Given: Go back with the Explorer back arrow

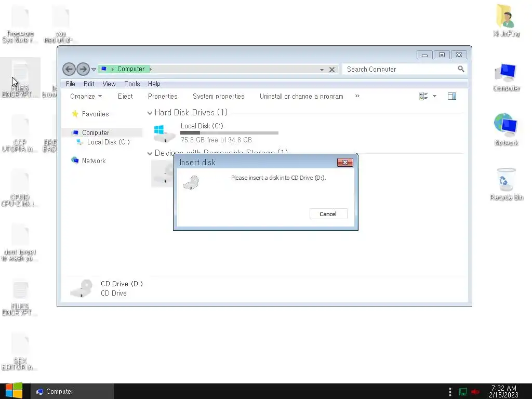Looking at the screenshot, I should click(69, 69).
